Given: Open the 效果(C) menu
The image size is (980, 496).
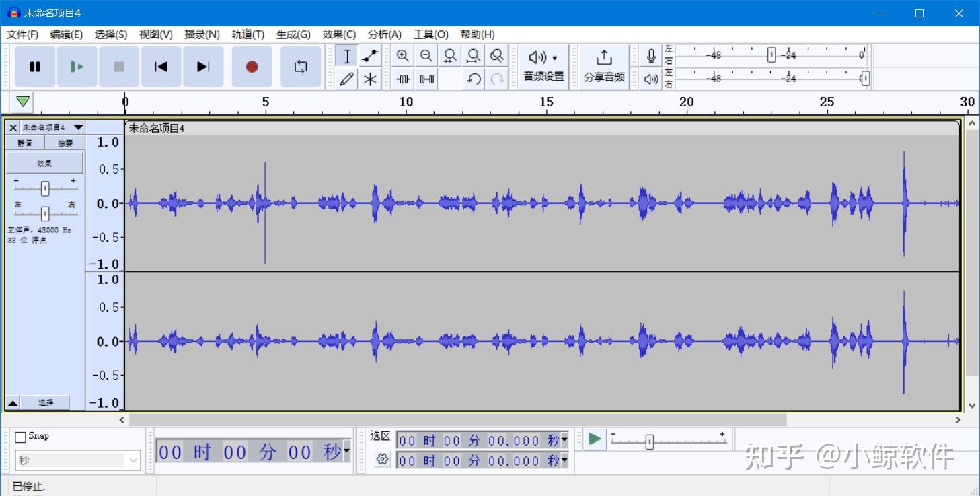Looking at the screenshot, I should [x=338, y=34].
